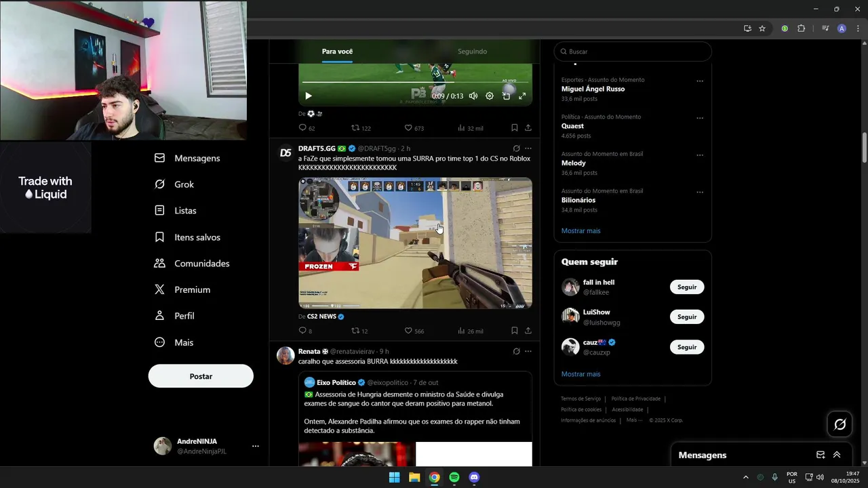
Task: Switch to the Seguindo tab
Action: (472, 52)
